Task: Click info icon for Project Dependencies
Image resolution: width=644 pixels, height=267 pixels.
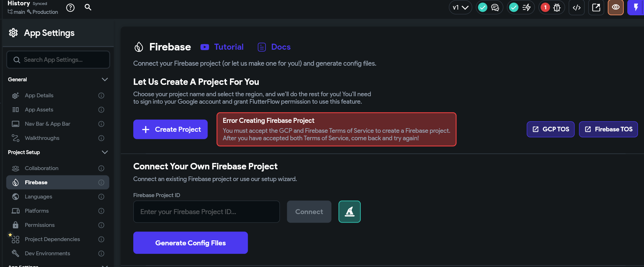Action: (x=101, y=239)
